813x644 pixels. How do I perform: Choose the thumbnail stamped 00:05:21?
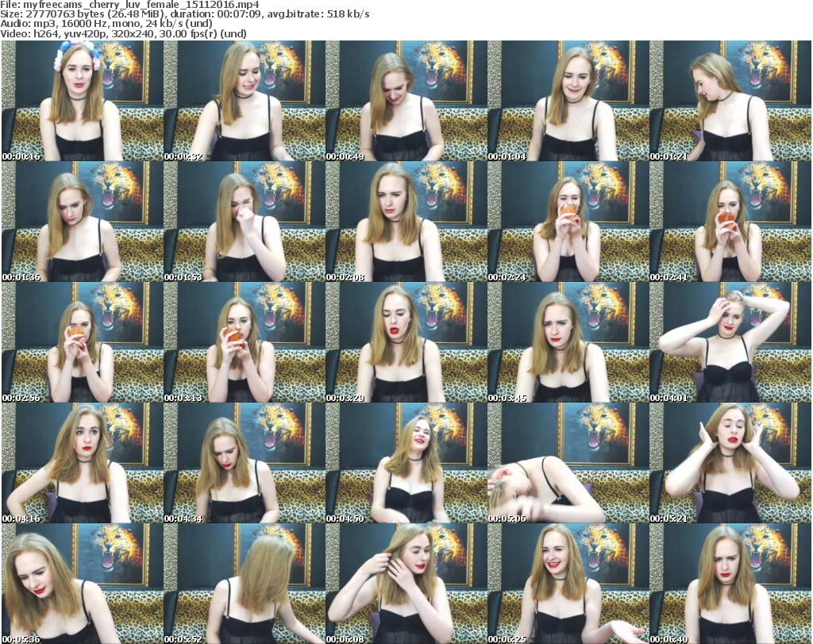[x=730, y=463]
